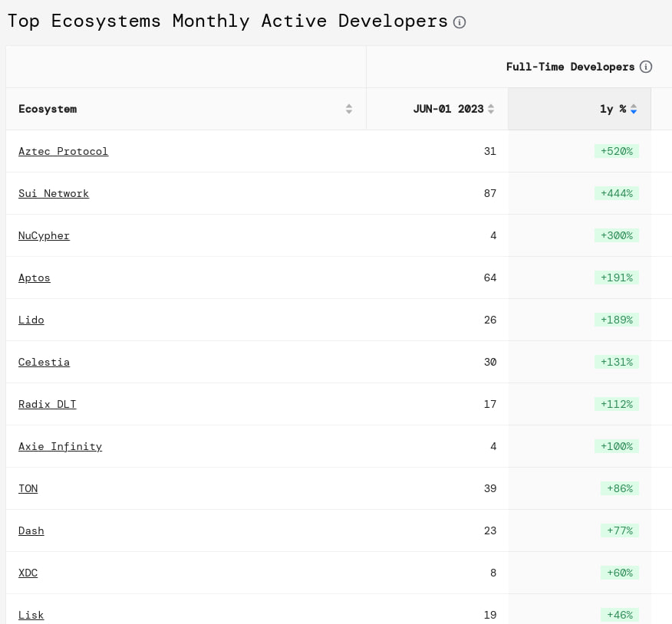Click info icon next to Full-Time Developers

coord(646,67)
